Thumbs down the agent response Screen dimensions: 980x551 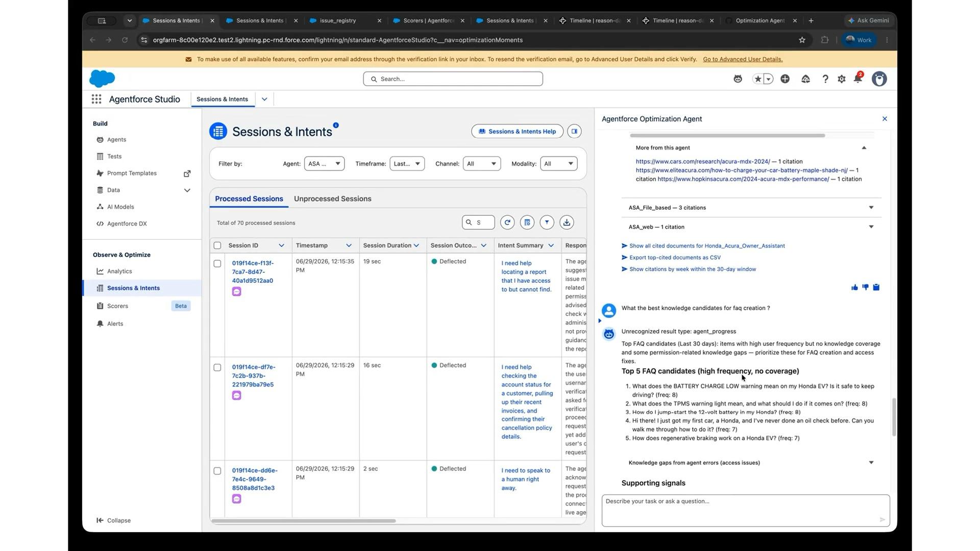pyautogui.click(x=865, y=287)
